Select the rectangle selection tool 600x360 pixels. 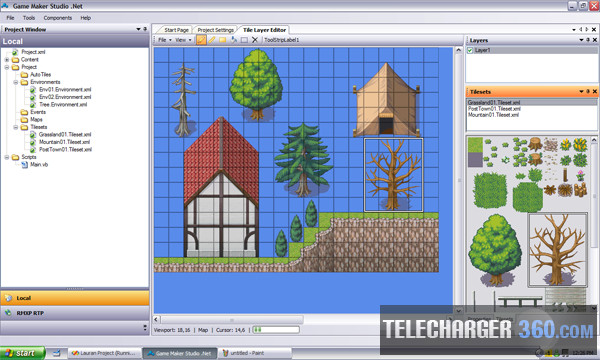(x=244, y=40)
